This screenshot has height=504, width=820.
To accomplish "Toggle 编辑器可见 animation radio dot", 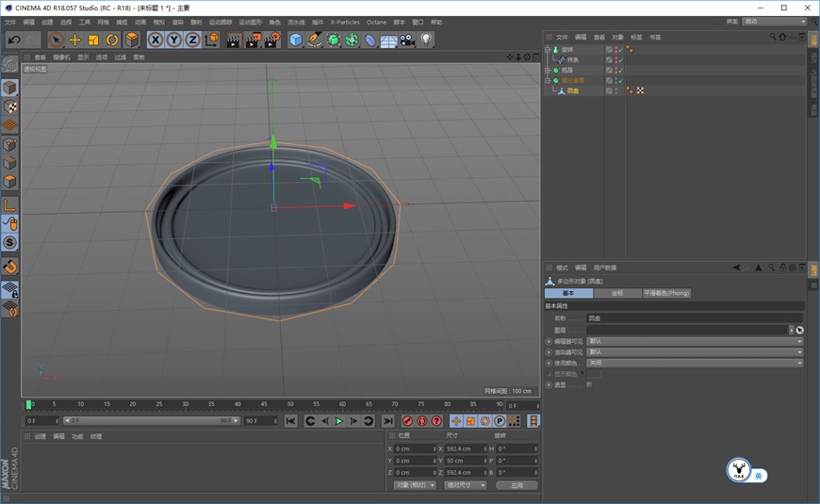I will (x=549, y=341).
